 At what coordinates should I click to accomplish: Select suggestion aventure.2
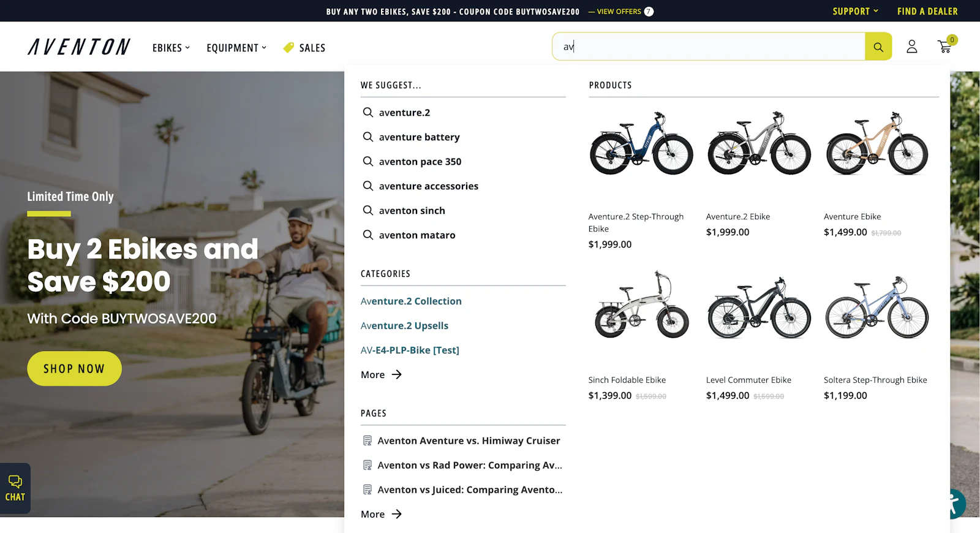click(x=404, y=113)
